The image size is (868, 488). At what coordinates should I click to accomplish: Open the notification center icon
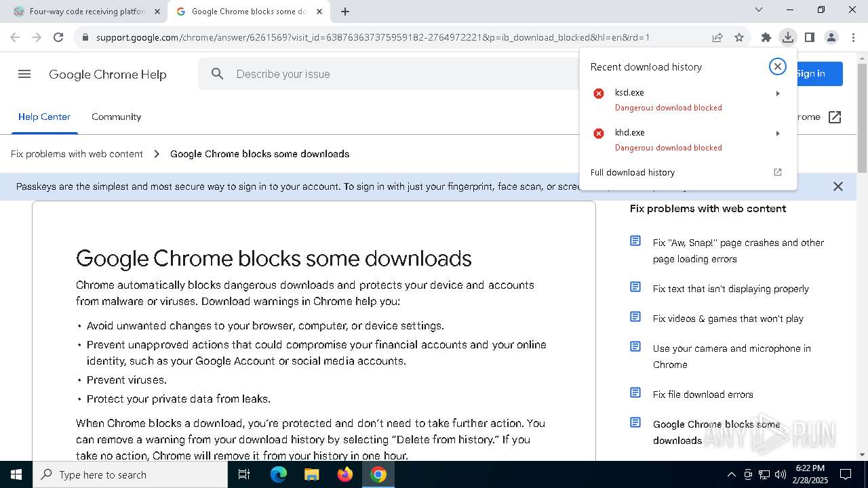click(846, 474)
